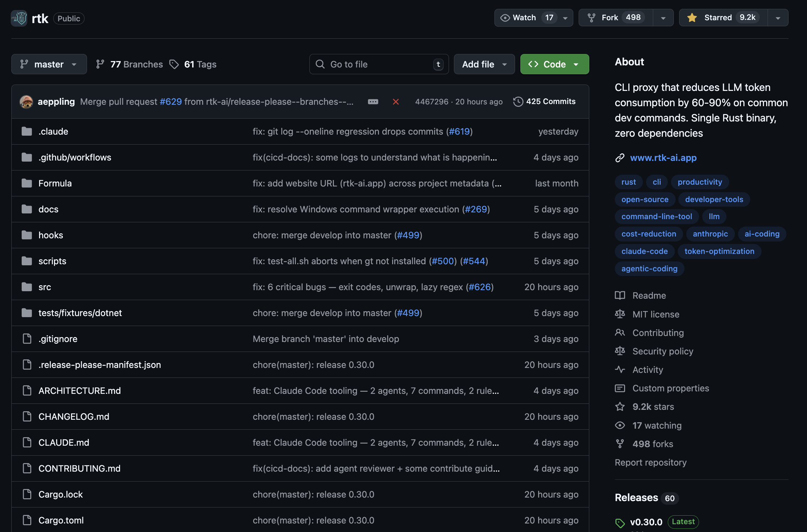Image resolution: width=807 pixels, height=532 pixels.
Task: Click the tag icon next to 61 Tags
Action: pyautogui.click(x=174, y=64)
